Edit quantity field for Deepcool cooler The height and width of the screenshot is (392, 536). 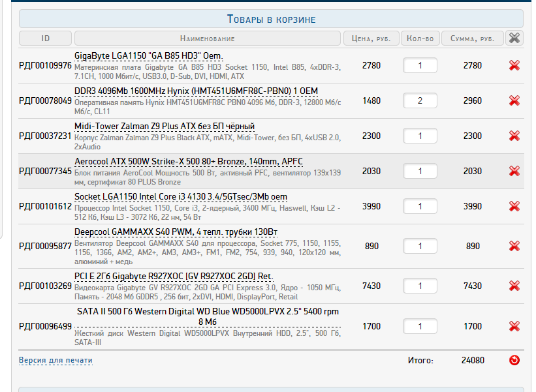pos(420,246)
